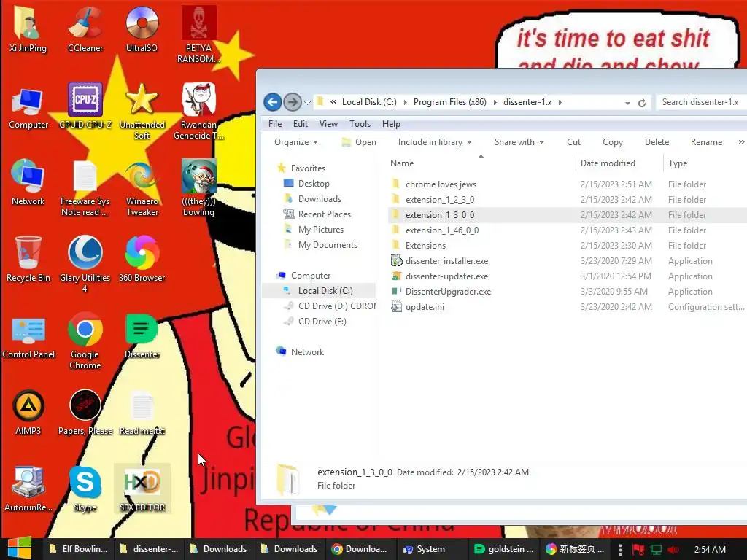Image resolution: width=747 pixels, height=560 pixels.
Task: Open the View menu
Action: click(328, 124)
